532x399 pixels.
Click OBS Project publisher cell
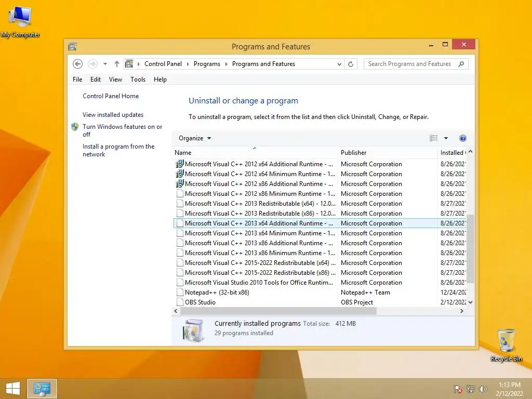[356, 302]
